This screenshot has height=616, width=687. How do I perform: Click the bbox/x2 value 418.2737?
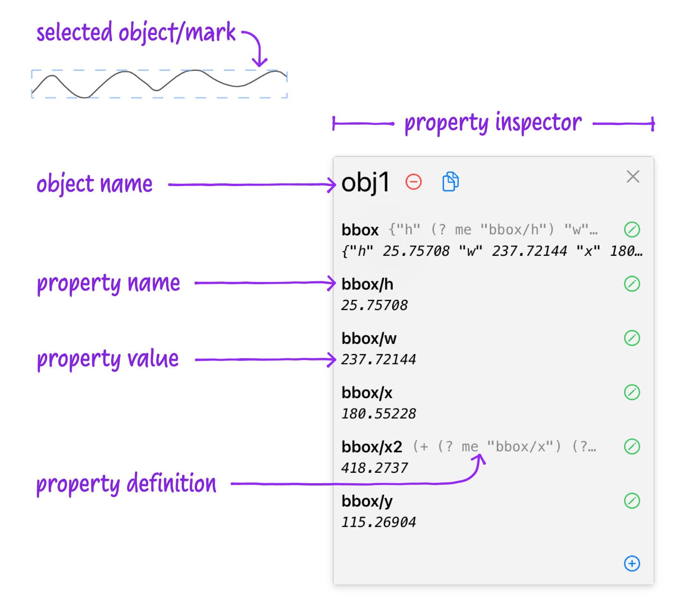click(x=374, y=468)
